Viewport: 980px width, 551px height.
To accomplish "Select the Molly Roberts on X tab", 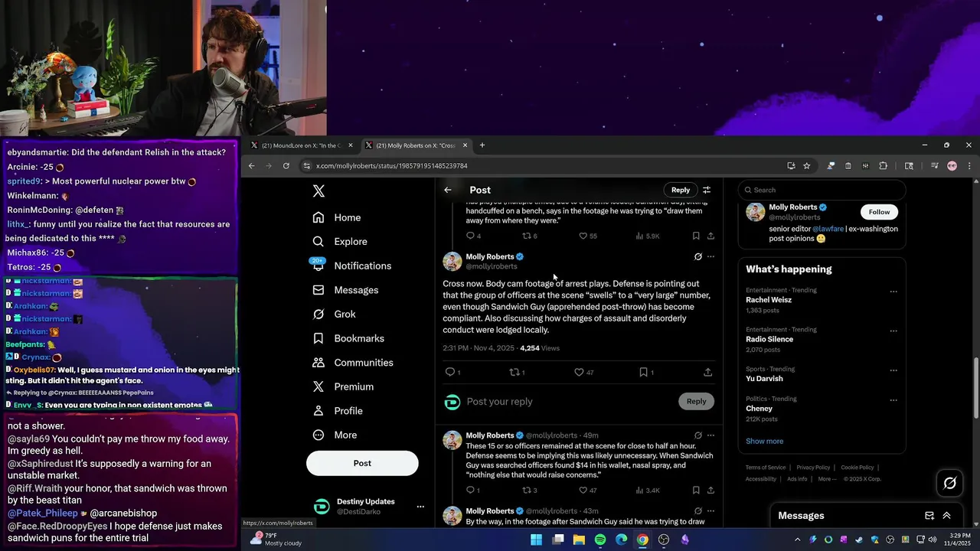I will coord(416,145).
